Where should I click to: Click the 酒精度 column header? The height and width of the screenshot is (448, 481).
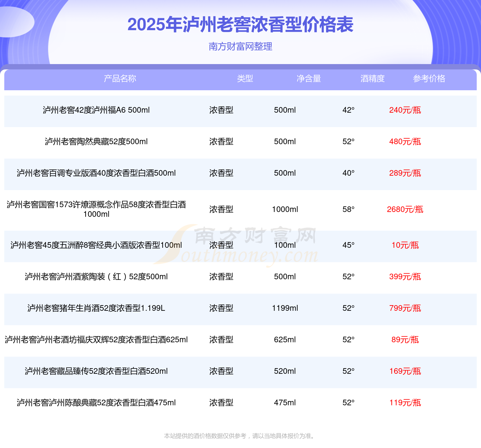click(373, 78)
